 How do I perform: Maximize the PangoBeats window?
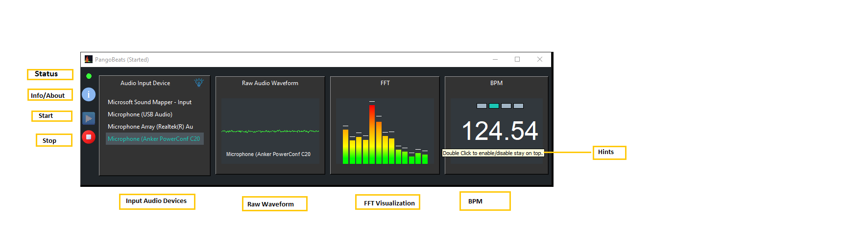pyautogui.click(x=517, y=59)
